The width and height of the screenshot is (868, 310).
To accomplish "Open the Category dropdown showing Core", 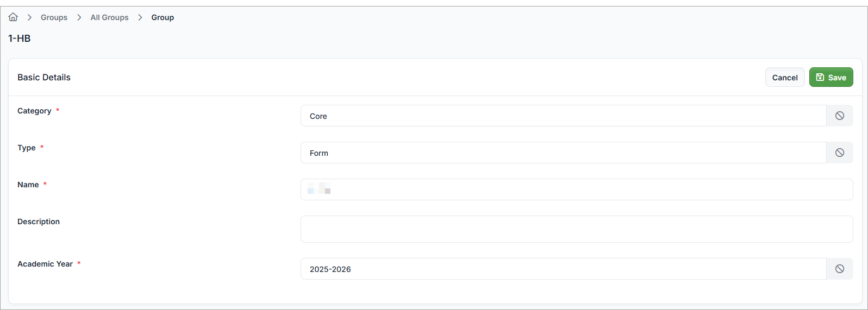I will (x=563, y=116).
